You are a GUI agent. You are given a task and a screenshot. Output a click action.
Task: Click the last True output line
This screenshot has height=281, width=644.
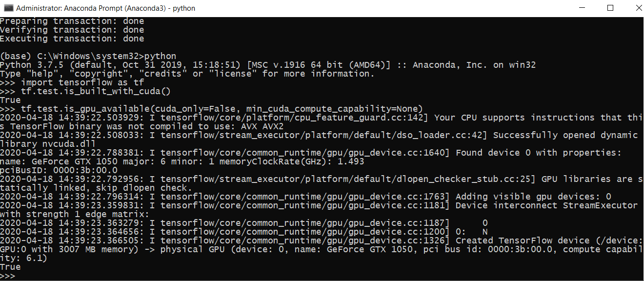pos(10,267)
